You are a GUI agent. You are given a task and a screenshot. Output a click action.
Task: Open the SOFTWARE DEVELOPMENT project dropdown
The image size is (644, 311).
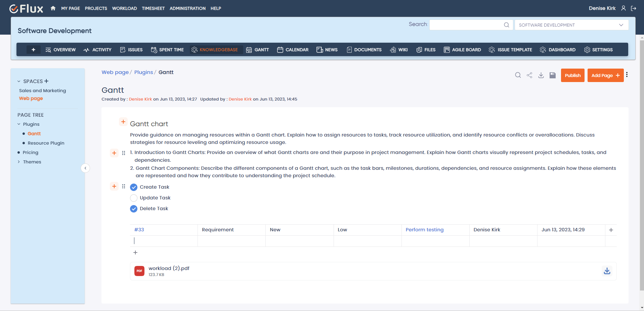(620, 25)
